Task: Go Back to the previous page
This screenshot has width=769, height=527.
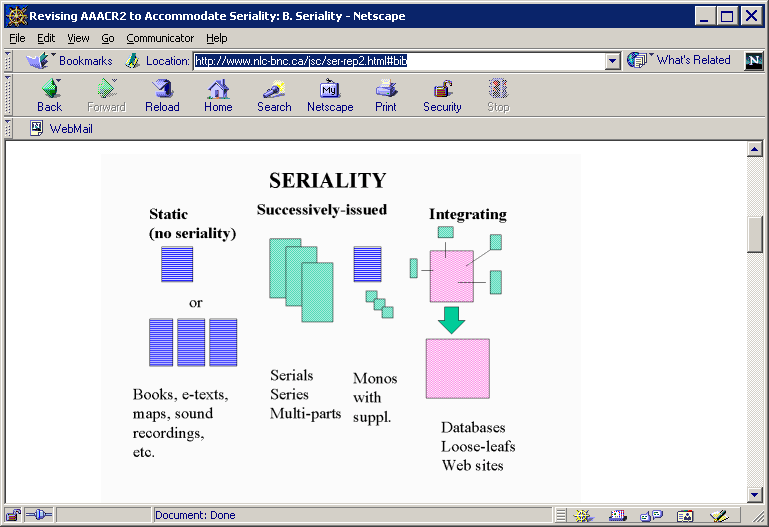Action: (x=50, y=96)
